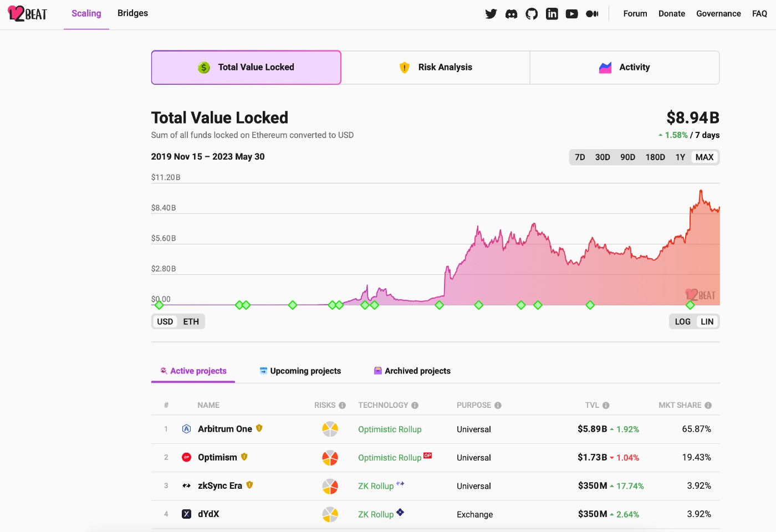
Task: Open the L2BEAT Twitter icon
Action: click(x=491, y=13)
